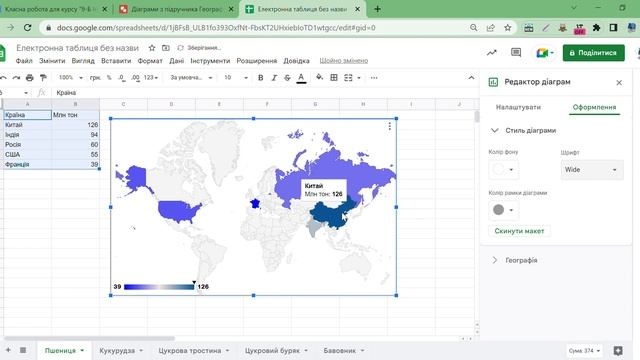Screen dimensions: 640x360
Task: Star the spreadsheet document
Action: click(x=152, y=48)
